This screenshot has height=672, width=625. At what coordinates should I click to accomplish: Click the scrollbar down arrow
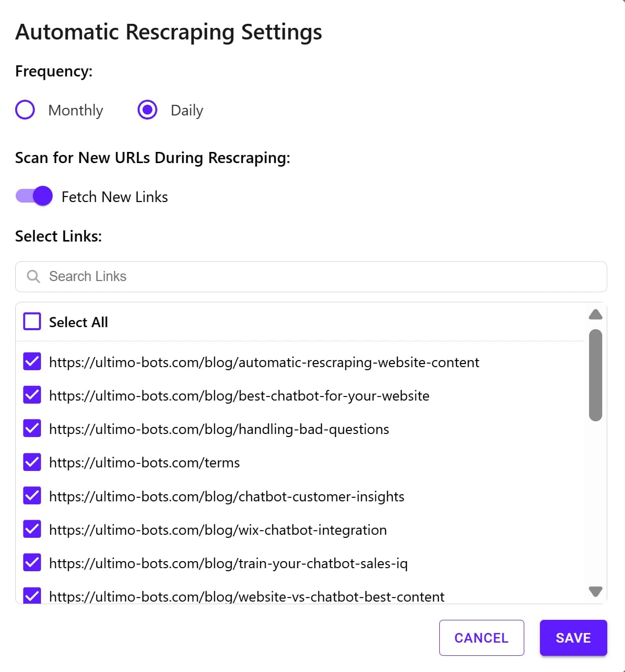coord(596,591)
